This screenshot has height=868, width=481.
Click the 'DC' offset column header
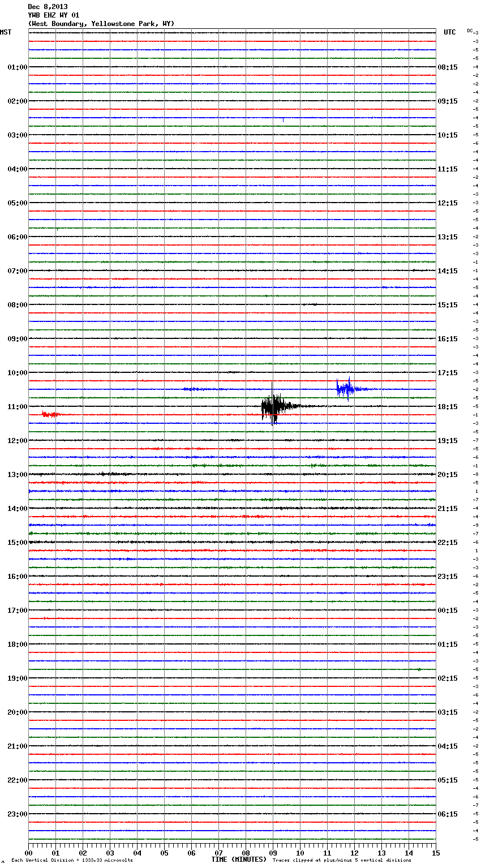[x=470, y=31]
